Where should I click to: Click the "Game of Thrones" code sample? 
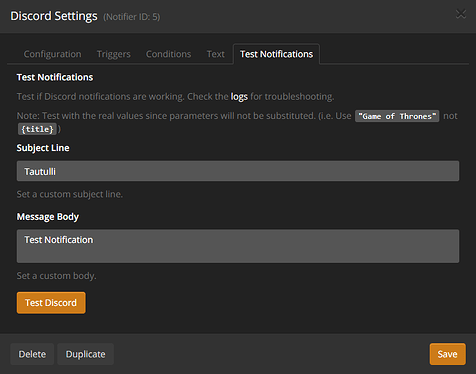[x=397, y=116]
